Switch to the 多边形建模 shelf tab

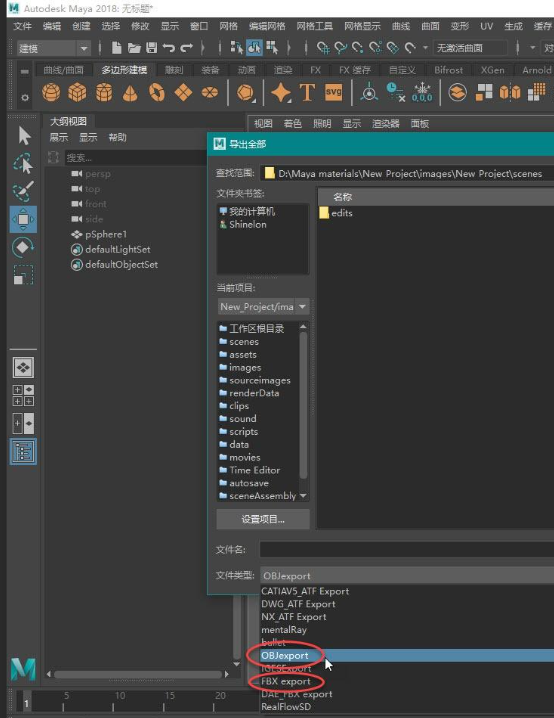124,70
